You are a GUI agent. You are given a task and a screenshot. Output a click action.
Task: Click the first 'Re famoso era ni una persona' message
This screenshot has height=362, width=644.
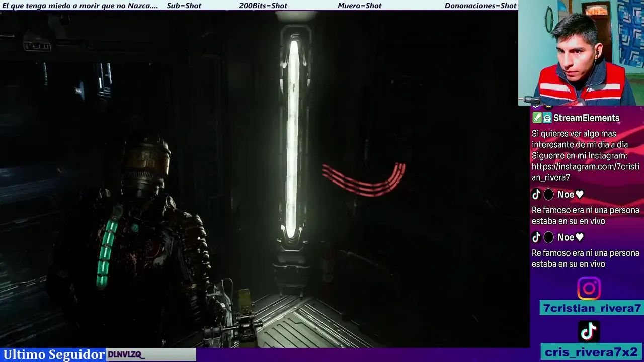(x=585, y=216)
